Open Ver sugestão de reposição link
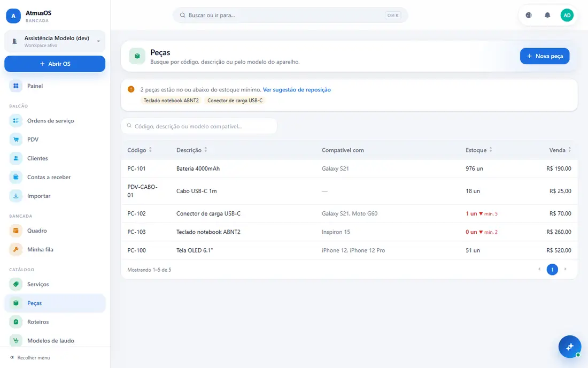Screen dimensions: 588x368 297,90
